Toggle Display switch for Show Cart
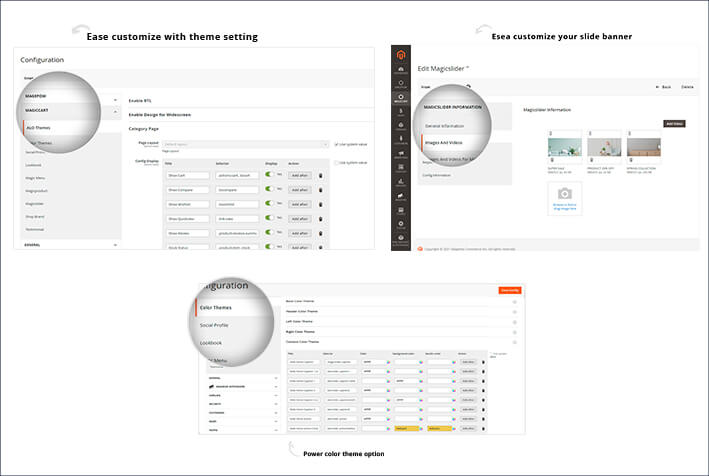The image size is (709, 476). pyautogui.click(x=269, y=175)
